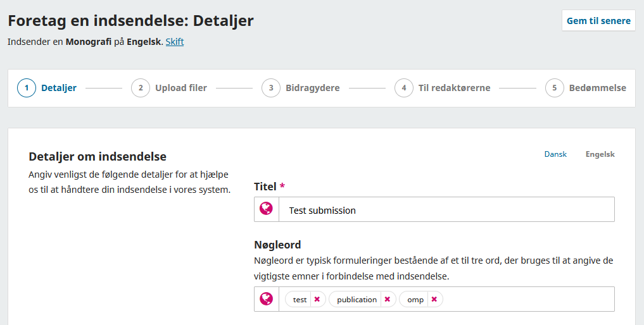Switch form language to Dansk
The height and width of the screenshot is (325, 644).
[555, 154]
